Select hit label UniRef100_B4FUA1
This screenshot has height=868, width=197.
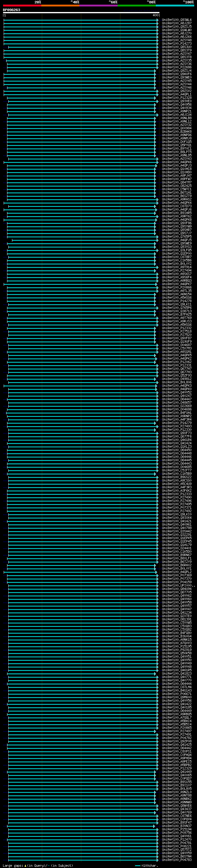(x=177, y=413)
